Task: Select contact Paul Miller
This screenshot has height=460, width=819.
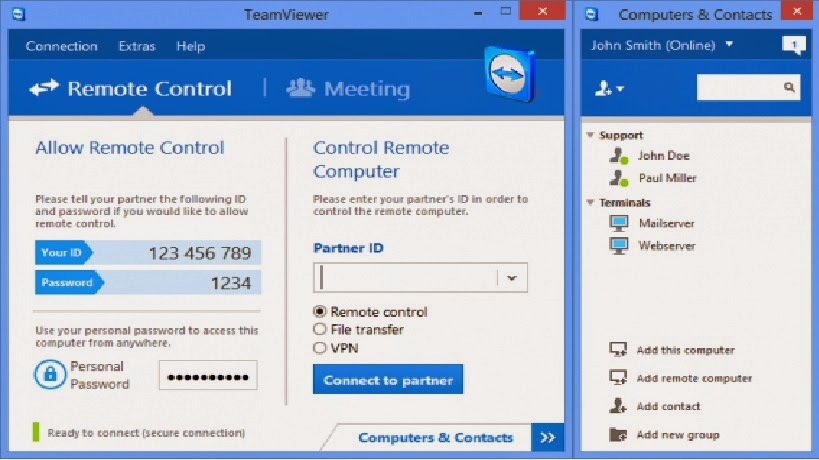Action: (x=668, y=178)
